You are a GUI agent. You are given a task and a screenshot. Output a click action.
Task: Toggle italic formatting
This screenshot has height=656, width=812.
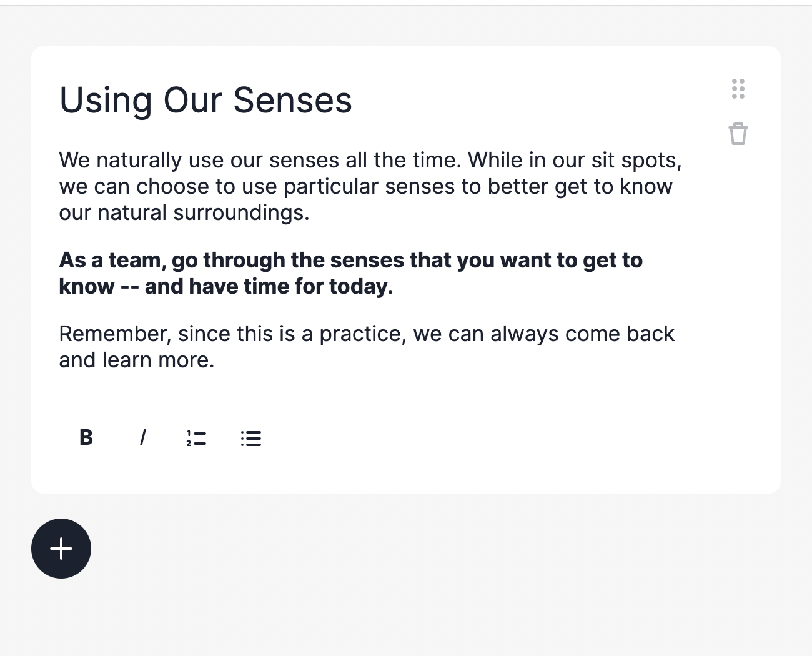click(x=142, y=437)
